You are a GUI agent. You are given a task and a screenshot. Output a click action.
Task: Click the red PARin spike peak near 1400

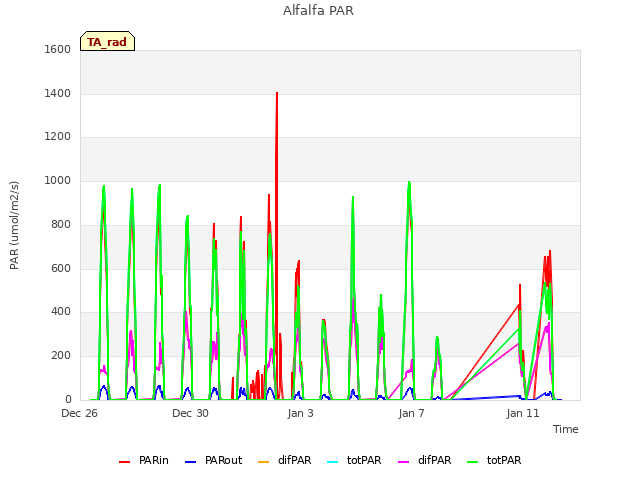[x=277, y=93]
